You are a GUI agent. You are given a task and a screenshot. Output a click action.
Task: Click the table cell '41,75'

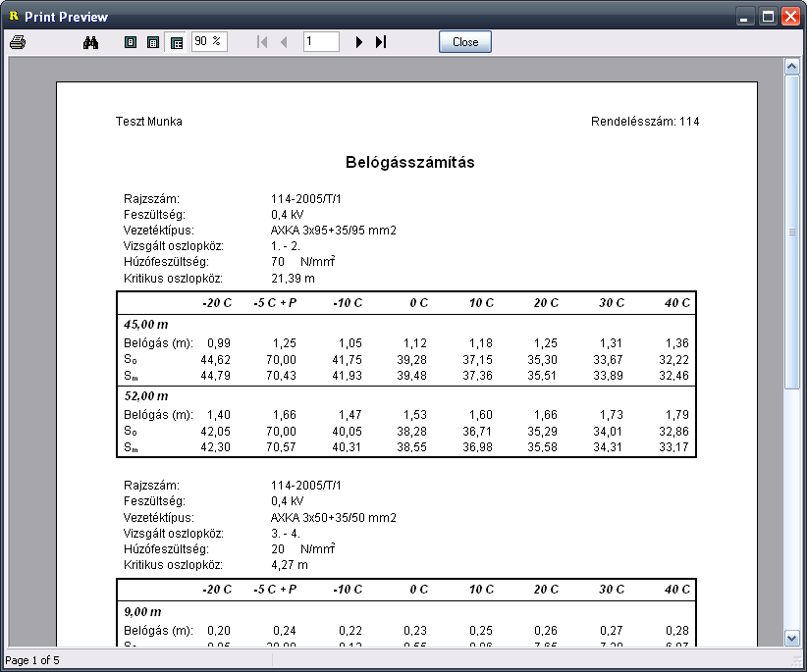(x=347, y=360)
